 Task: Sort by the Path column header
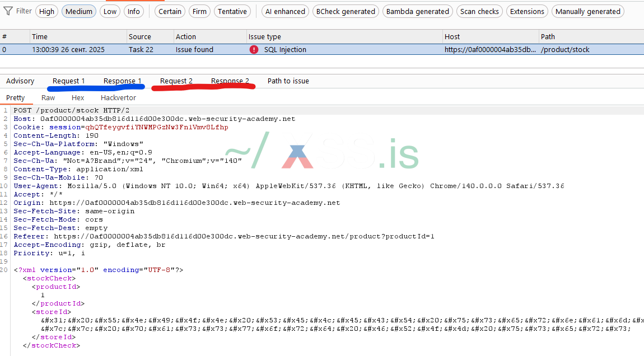point(591,36)
